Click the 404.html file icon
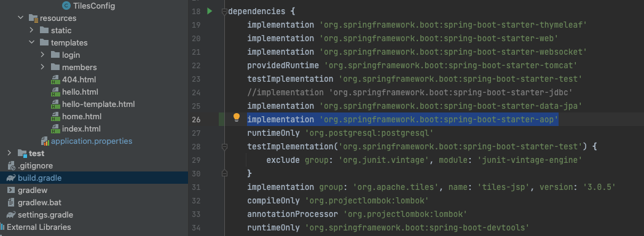Image resolution: width=644 pixels, height=236 pixels. tap(55, 80)
